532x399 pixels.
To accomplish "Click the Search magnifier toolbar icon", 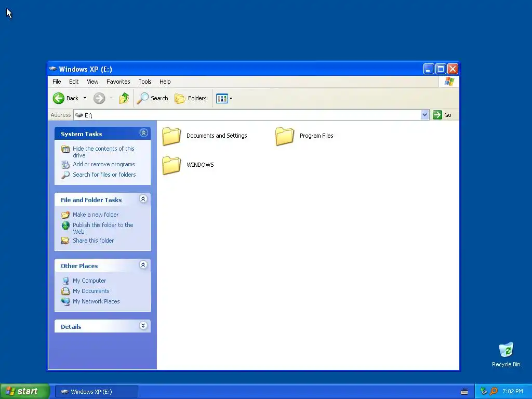I will 142,98.
